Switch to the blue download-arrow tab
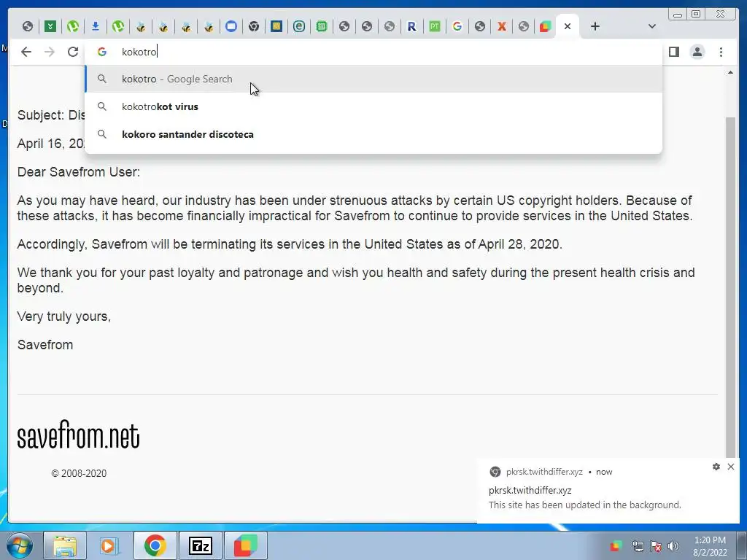Viewport: 747px width, 560px height. point(96,26)
